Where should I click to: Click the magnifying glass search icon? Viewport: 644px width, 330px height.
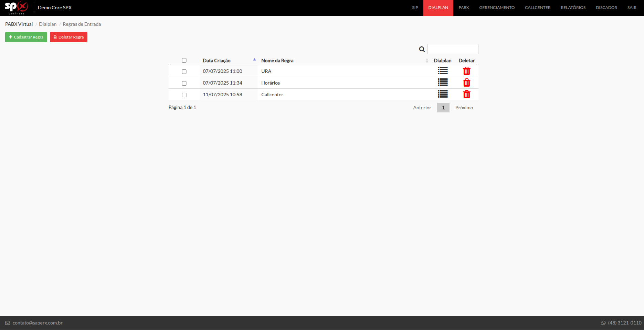(x=422, y=49)
